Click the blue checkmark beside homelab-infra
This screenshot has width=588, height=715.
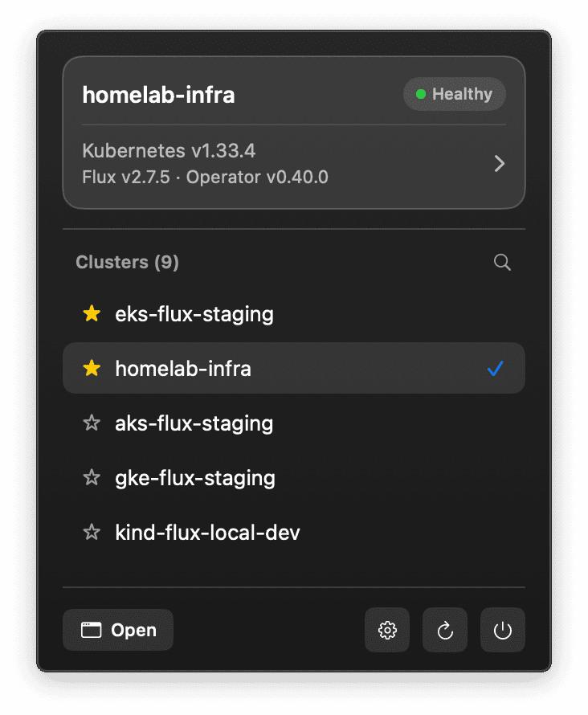(x=495, y=369)
